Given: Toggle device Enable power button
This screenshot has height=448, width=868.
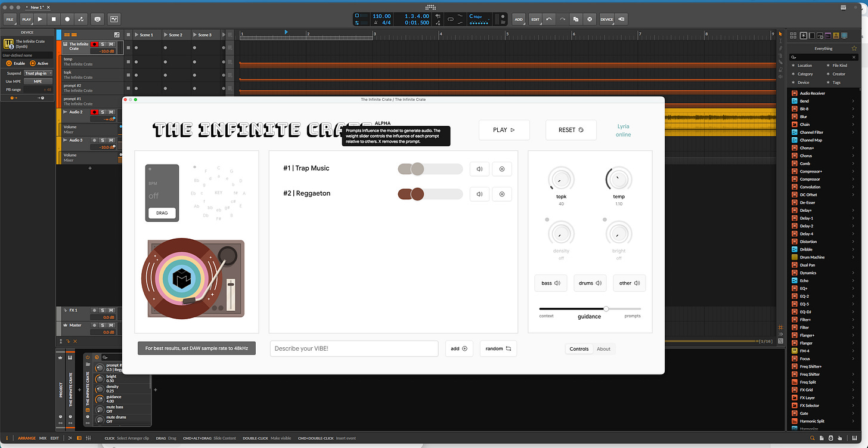Looking at the screenshot, I should [8, 63].
